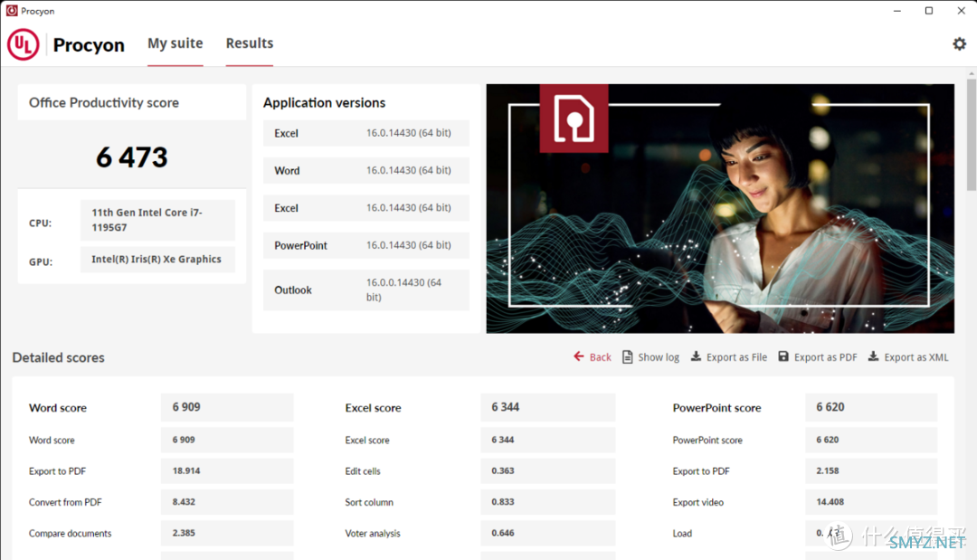Click the Outlook version row
The width and height of the screenshot is (977, 560).
pyautogui.click(x=366, y=289)
